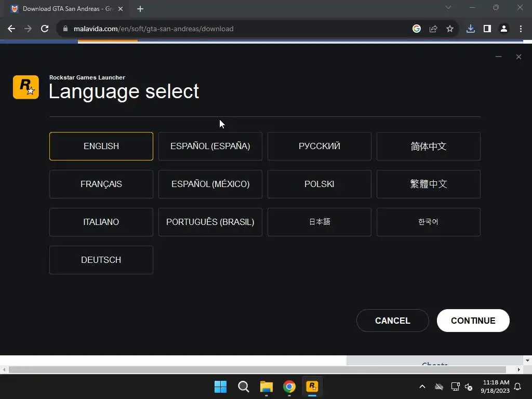Open Chrome three-dot menu

click(x=521, y=29)
